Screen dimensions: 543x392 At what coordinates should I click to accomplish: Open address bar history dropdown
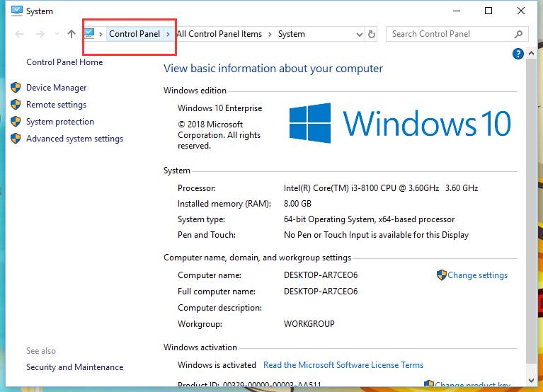tap(360, 34)
